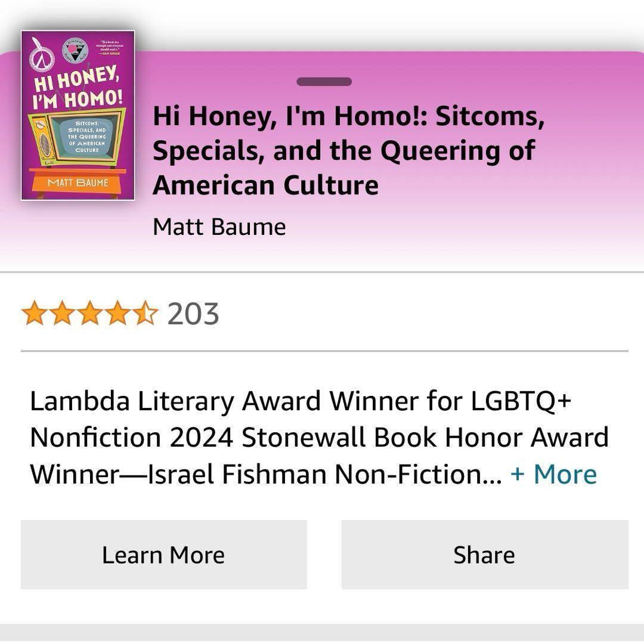This screenshot has width=644, height=644.
Task: Click the second rating star
Action: [x=62, y=314]
